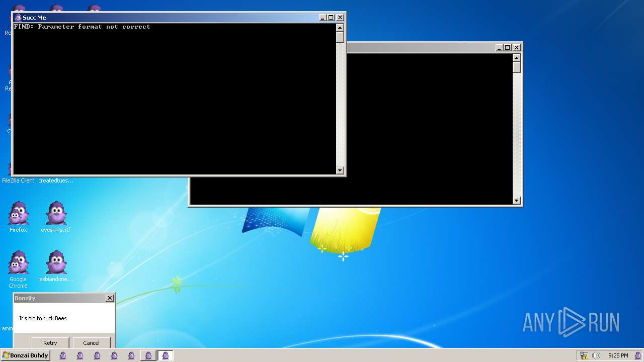Click Cancel in the Bonzify dialog
Viewport: 644px width, 362px height.
(x=91, y=343)
